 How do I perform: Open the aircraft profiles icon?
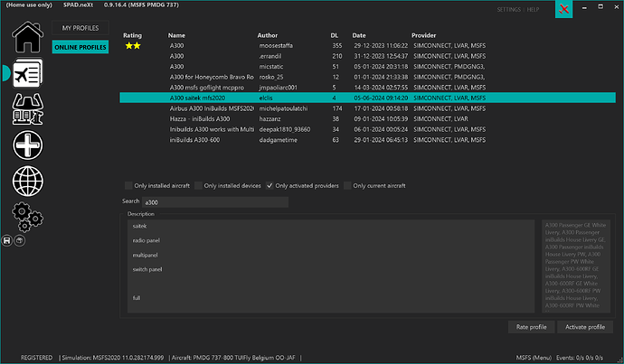click(x=27, y=73)
